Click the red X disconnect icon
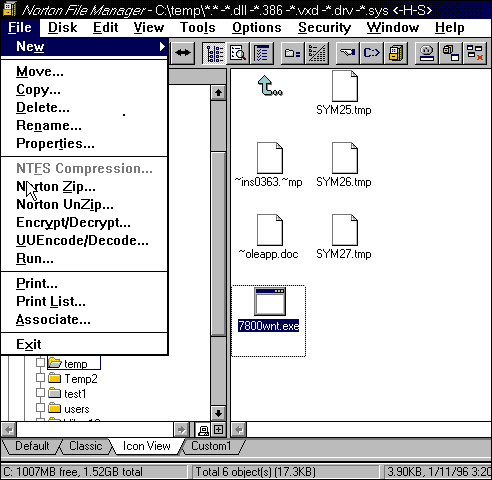The width and height of the screenshot is (492, 480). (x=475, y=53)
